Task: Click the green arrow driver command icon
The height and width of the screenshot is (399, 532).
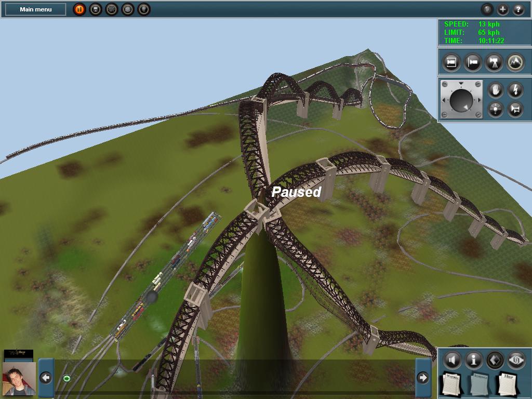Action: 67,378
